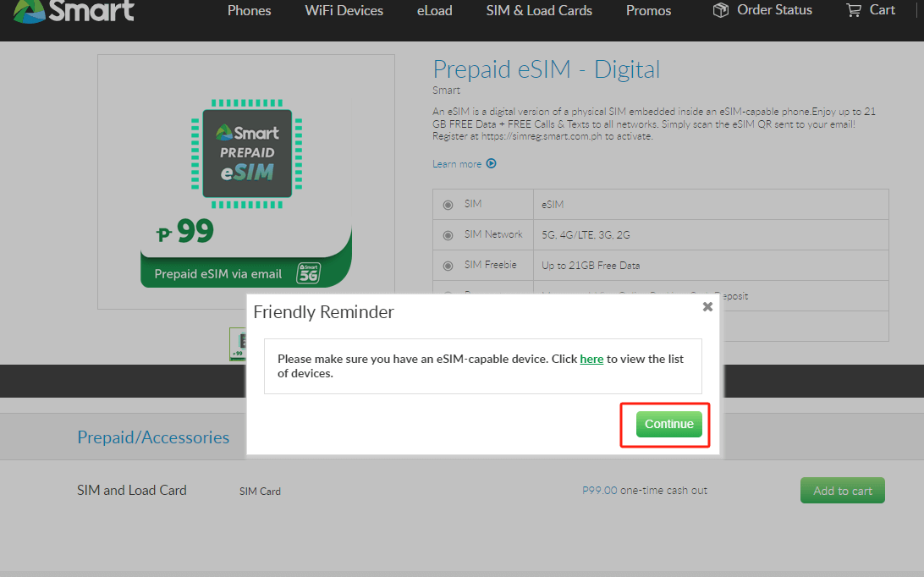
Task: Click the Continue button
Action: pos(668,425)
